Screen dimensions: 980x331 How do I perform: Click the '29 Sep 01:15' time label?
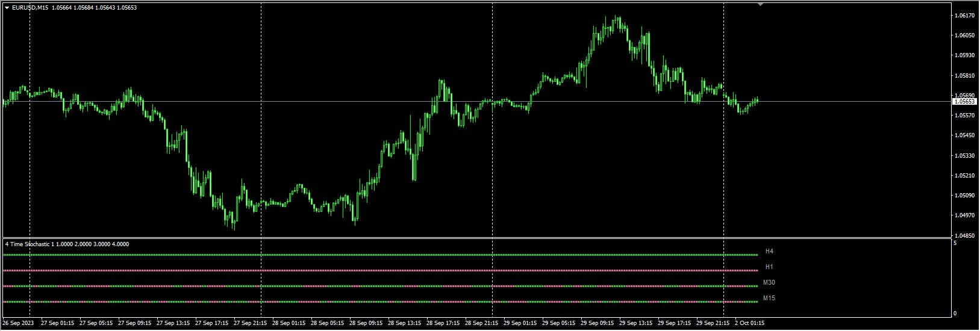click(520, 323)
